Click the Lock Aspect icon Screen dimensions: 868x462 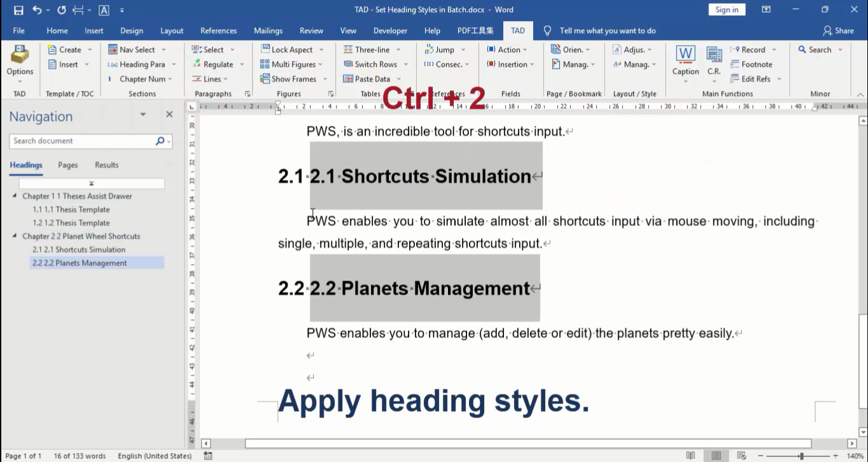click(264, 50)
